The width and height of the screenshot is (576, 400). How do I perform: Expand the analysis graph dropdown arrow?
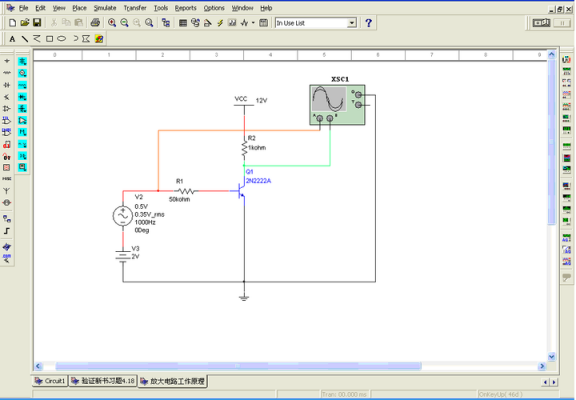[253, 23]
